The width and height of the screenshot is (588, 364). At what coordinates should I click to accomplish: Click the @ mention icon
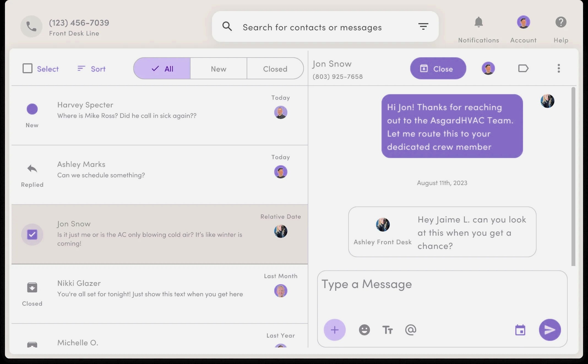(410, 330)
